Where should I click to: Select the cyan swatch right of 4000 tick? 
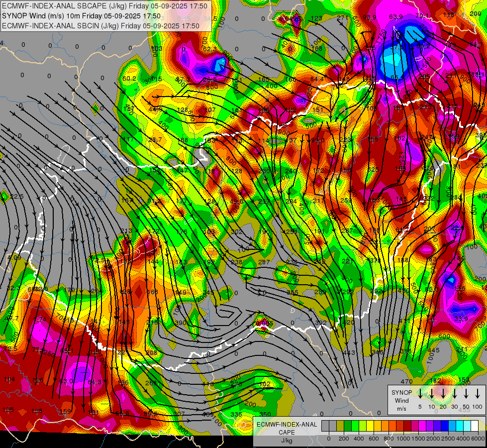click(x=467, y=426)
